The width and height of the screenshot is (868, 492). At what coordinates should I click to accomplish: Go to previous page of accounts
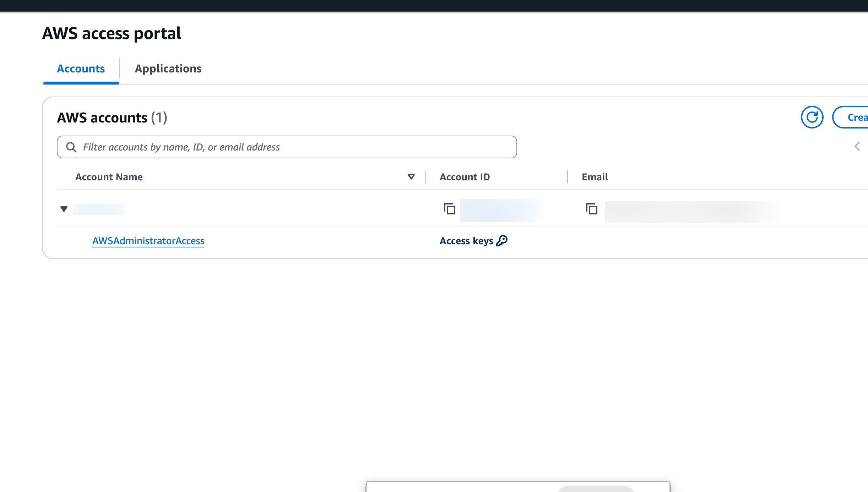(x=857, y=146)
